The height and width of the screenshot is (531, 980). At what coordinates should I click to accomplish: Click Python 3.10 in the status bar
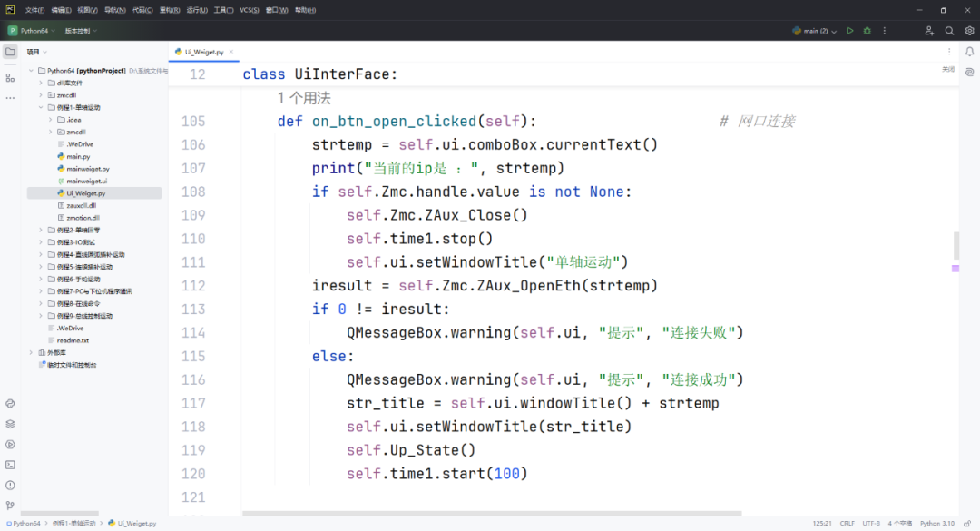coord(936,523)
